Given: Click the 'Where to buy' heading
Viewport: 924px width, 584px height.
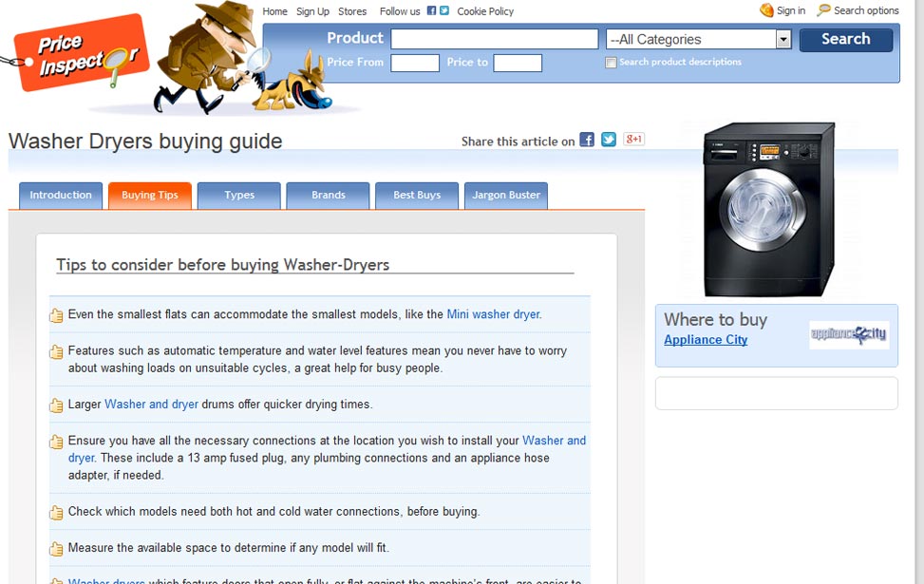Looking at the screenshot, I should tap(715, 319).
